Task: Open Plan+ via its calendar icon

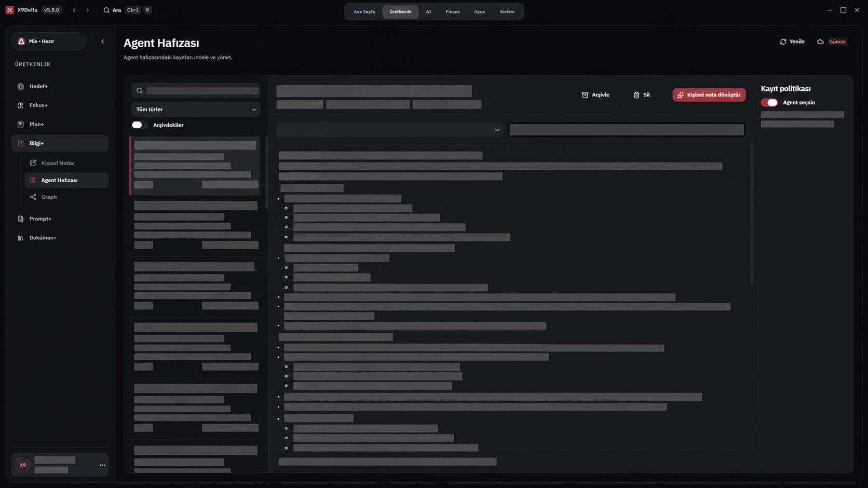Action: [21, 125]
